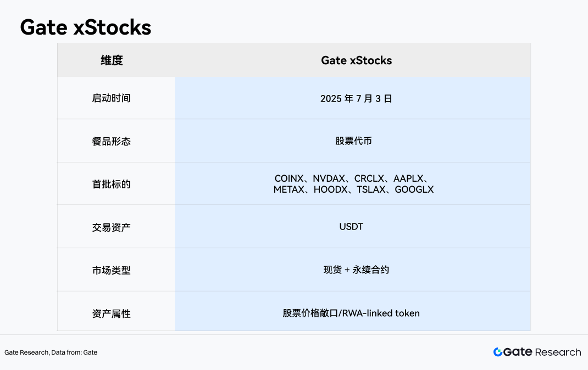The height and width of the screenshot is (370, 588).
Task: Click the 交易资产 row label
Action: pyautogui.click(x=112, y=227)
